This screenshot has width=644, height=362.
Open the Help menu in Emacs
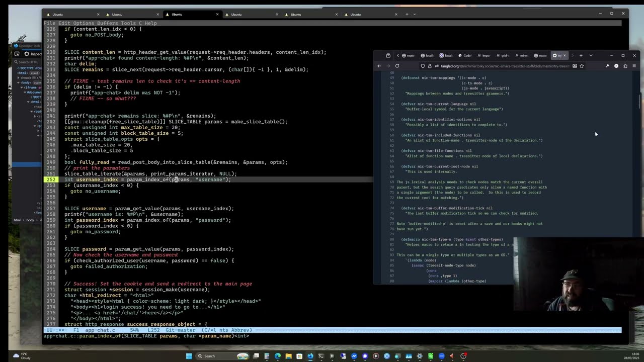[151, 23]
